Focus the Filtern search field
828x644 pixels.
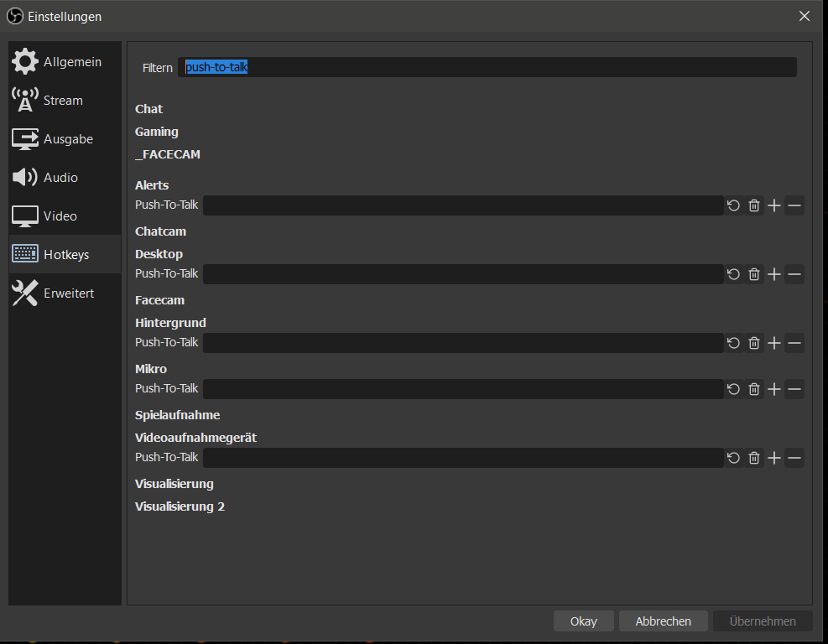tap(487, 67)
